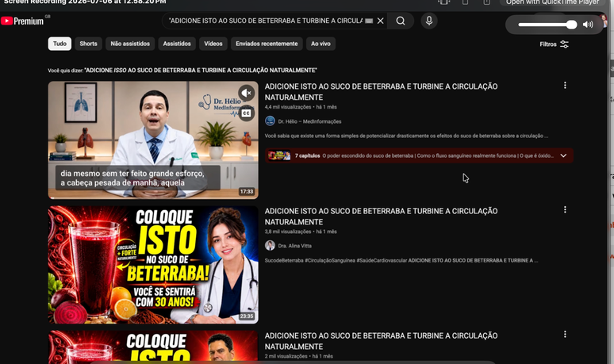Open the Dra. Alina Vitta video thumbnail
The height and width of the screenshot is (364, 614).
coord(153,265)
